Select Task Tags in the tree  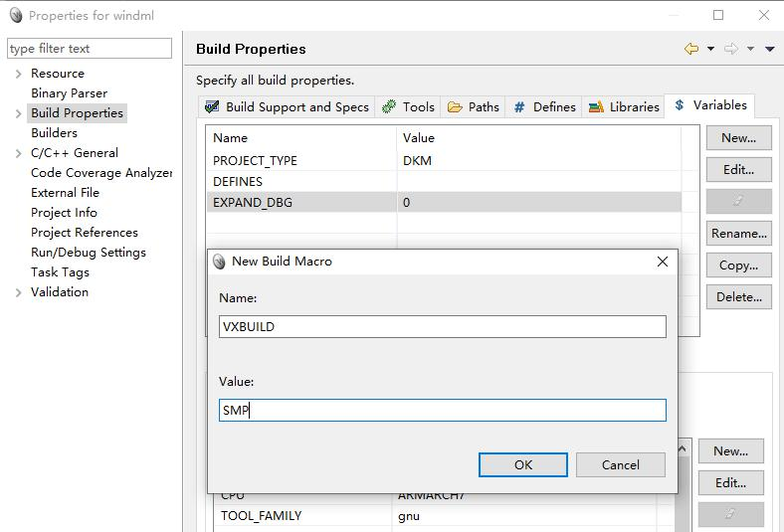tap(60, 272)
